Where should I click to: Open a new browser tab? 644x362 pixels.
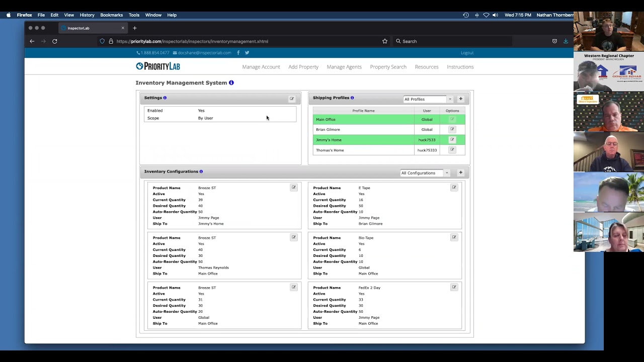tap(135, 28)
